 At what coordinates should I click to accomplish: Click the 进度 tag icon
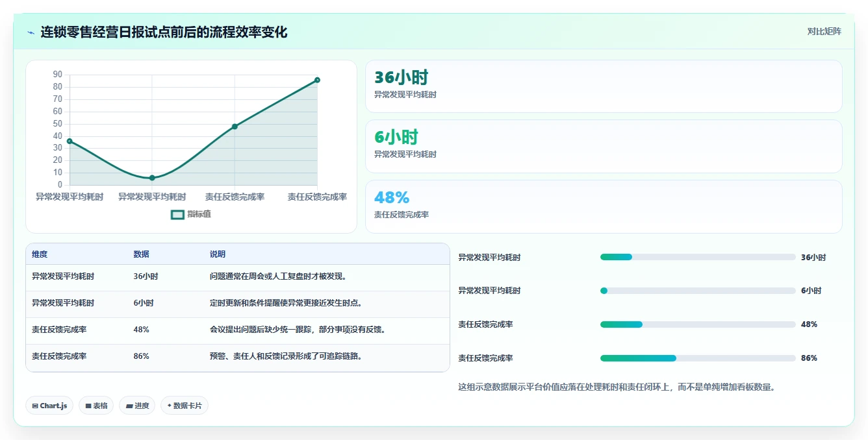[x=129, y=406]
